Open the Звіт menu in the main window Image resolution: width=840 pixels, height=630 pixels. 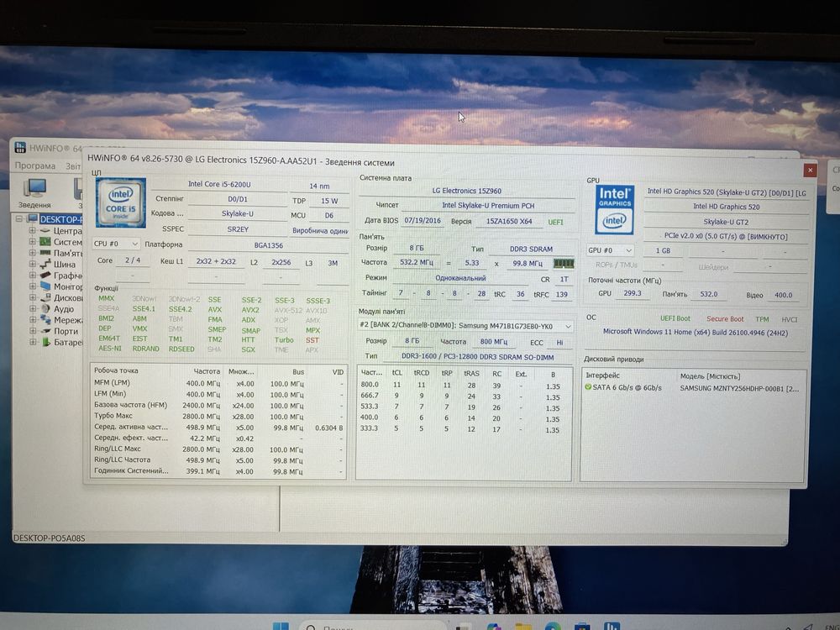coord(73,166)
